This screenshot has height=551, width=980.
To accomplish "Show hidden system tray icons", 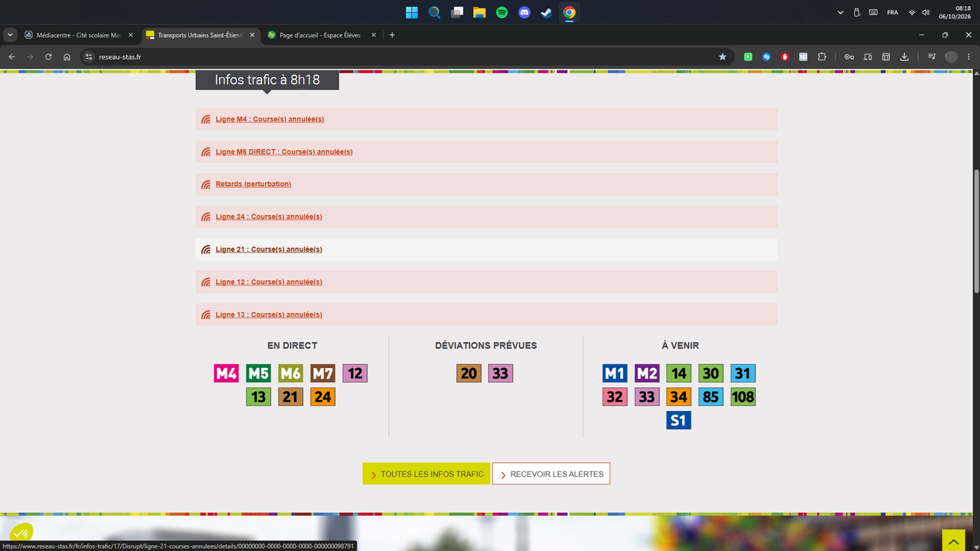I will 841,12.
